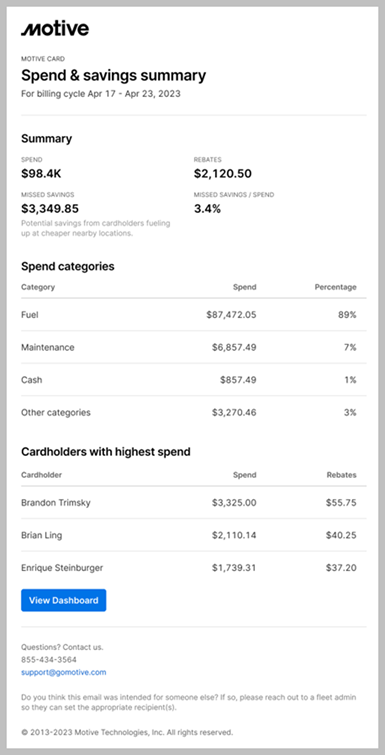The height and width of the screenshot is (755, 385).
Task: Select cardholder Brian Ling
Action: 41,535
